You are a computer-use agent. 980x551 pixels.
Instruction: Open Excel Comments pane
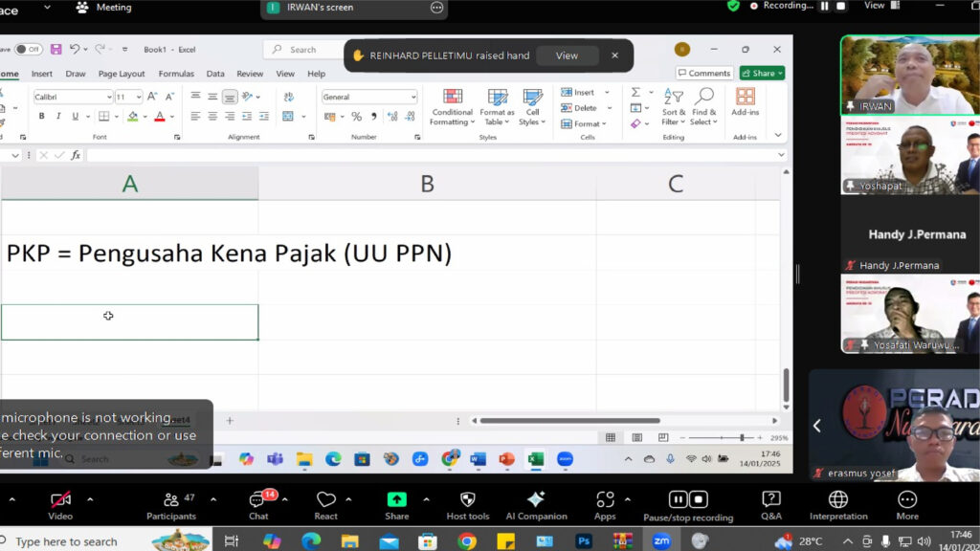pyautogui.click(x=703, y=73)
